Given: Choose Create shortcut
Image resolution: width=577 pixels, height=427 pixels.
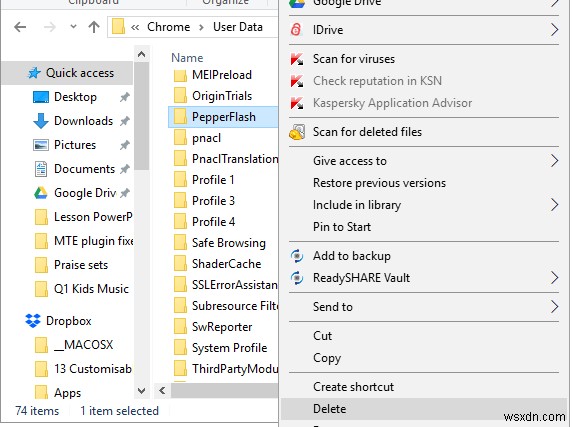Looking at the screenshot, I should tap(424, 387).
